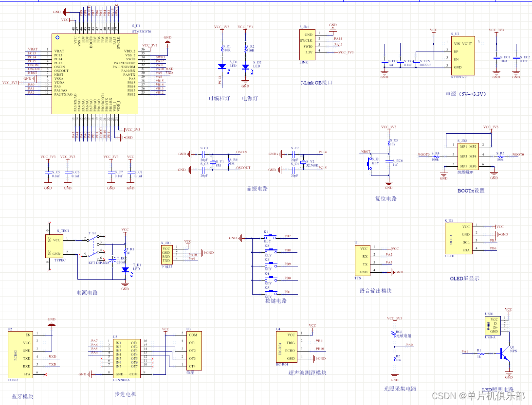Click key K5 connected to PB1
This screenshot has height=405, width=532.
[x=271, y=292]
